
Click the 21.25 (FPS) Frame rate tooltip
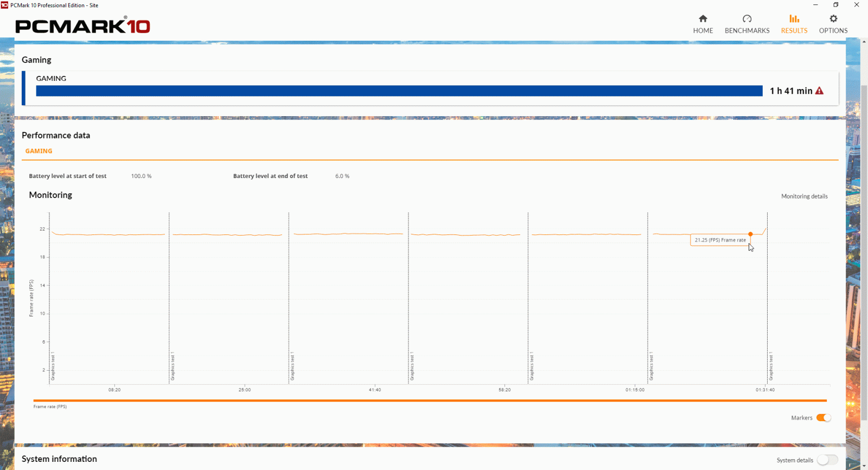tap(720, 240)
